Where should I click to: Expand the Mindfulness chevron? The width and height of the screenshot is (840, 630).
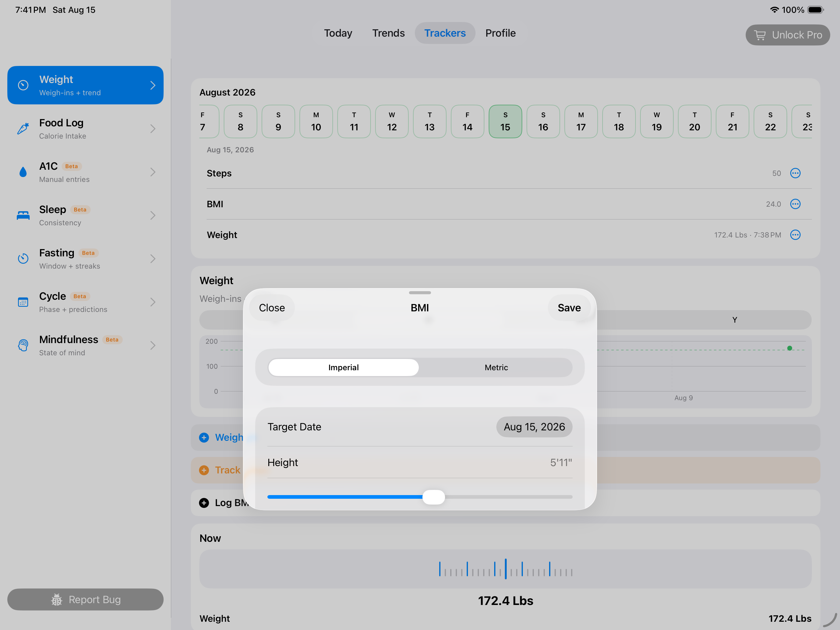[153, 345]
